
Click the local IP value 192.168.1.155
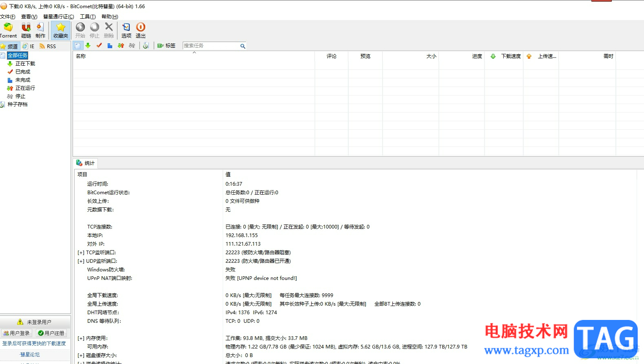[x=242, y=235]
